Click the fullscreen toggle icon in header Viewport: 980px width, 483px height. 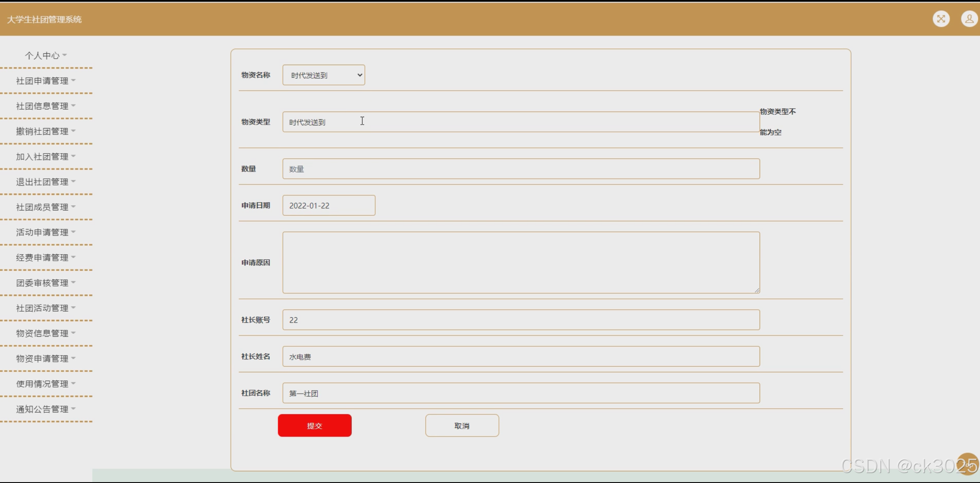(x=941, y=19)
